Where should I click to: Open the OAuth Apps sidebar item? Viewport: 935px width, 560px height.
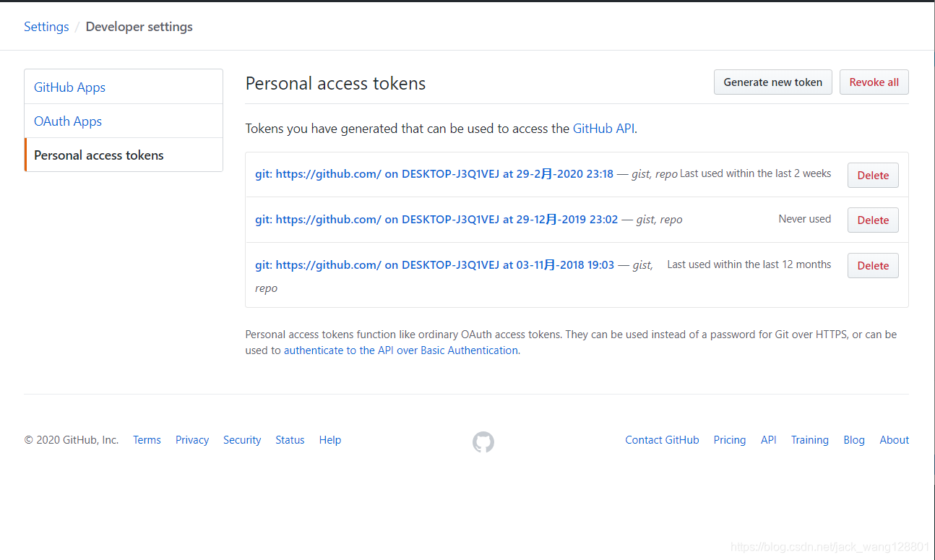124,121
